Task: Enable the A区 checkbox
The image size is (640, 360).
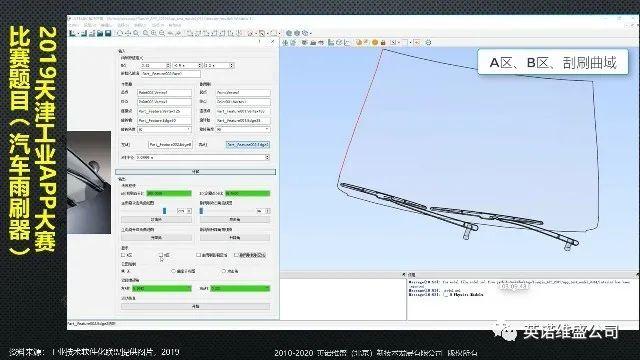Action: point(123,255)
